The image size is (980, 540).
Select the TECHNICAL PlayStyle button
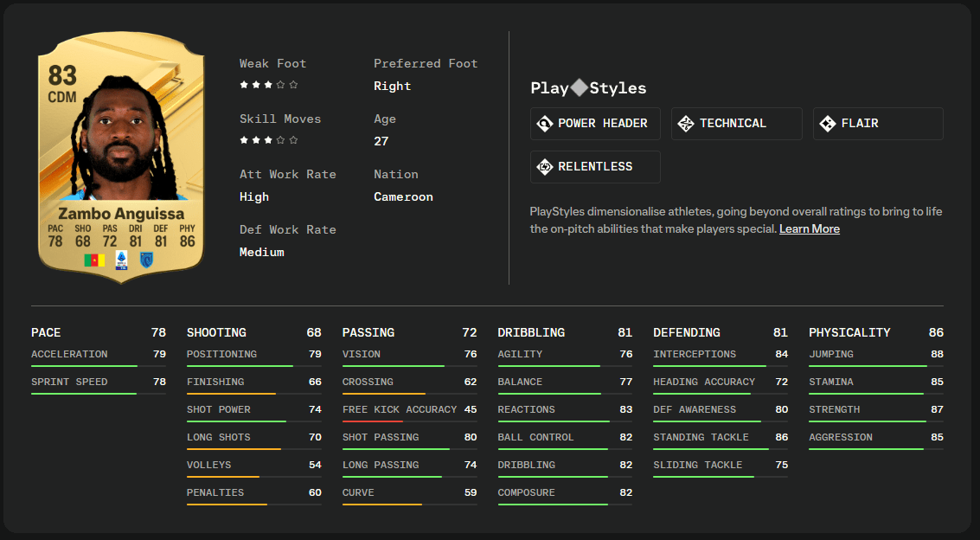(737, 124)
